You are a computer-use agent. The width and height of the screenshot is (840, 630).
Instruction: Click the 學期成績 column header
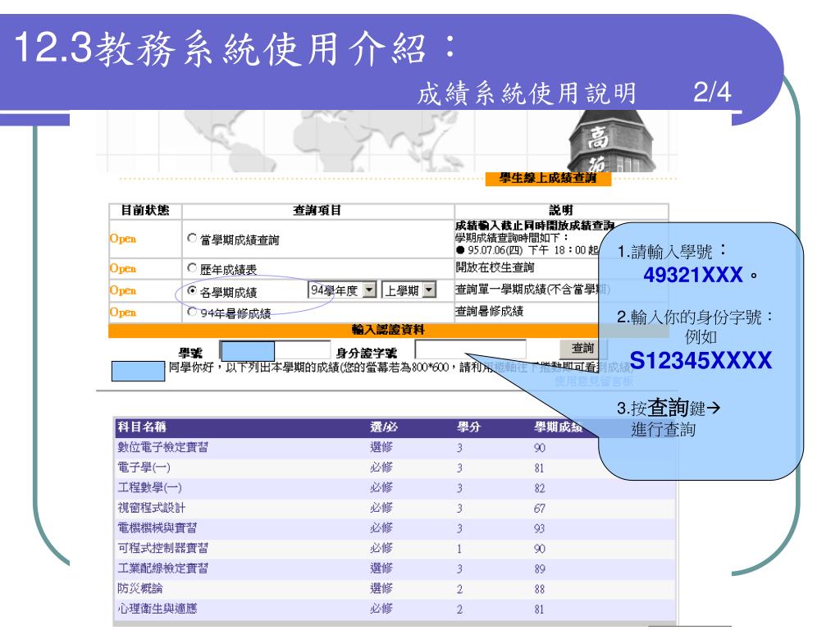click(558, 427)
